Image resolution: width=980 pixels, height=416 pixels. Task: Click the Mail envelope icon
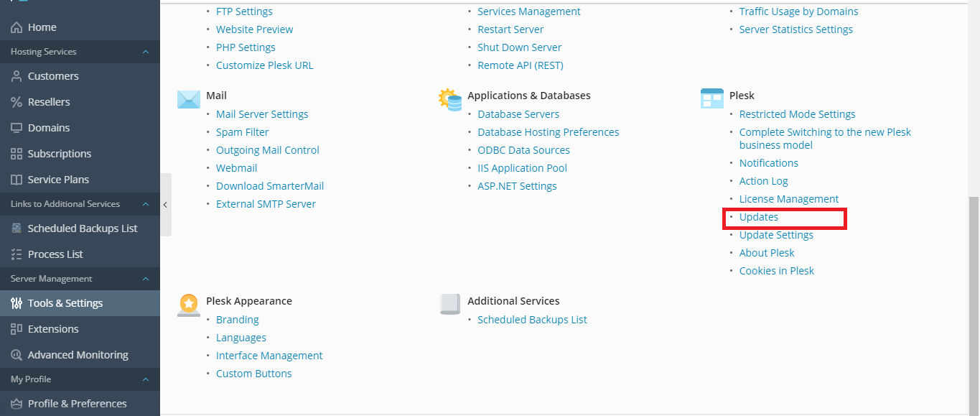pos(189,99)
